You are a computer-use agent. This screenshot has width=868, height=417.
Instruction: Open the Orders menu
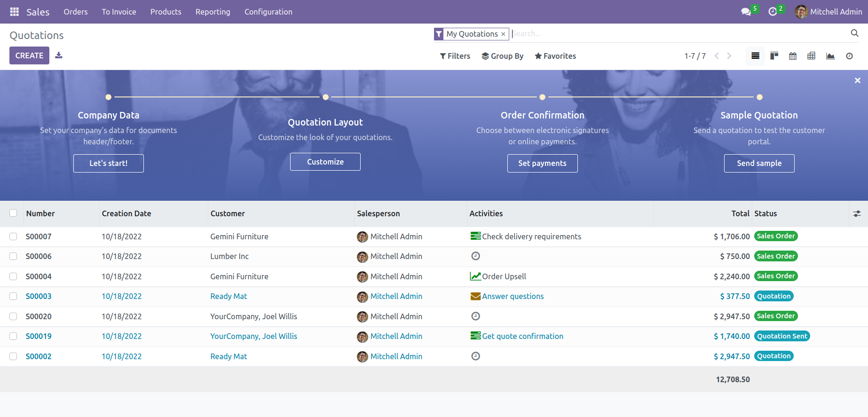(x=76, y=12)
